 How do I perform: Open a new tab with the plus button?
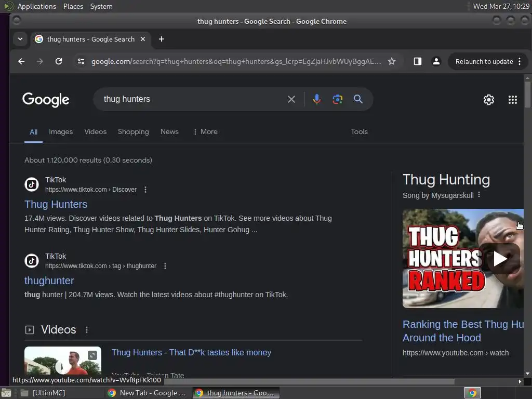pyautogui.click(x=162, y=39)
